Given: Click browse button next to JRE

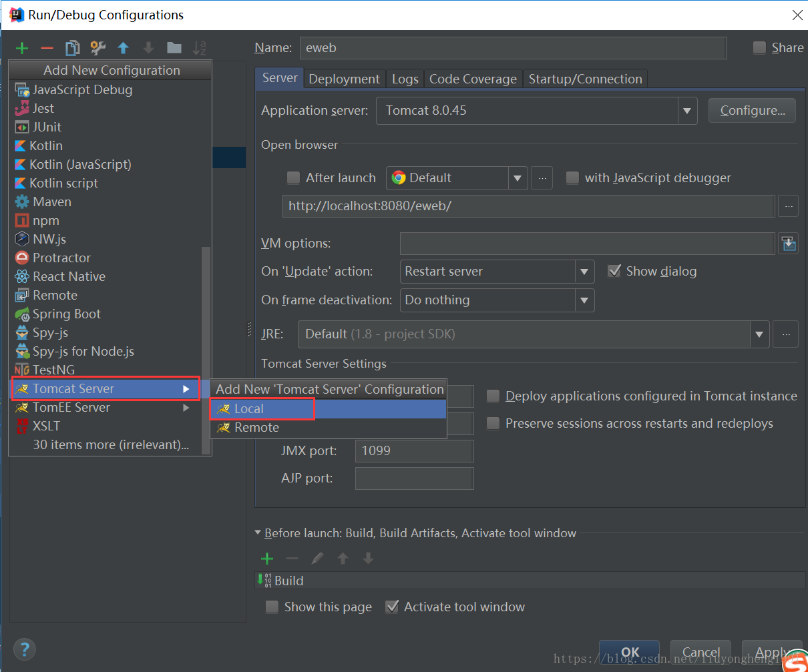Looking at the screenshot, I should click(x=785, y=334).
